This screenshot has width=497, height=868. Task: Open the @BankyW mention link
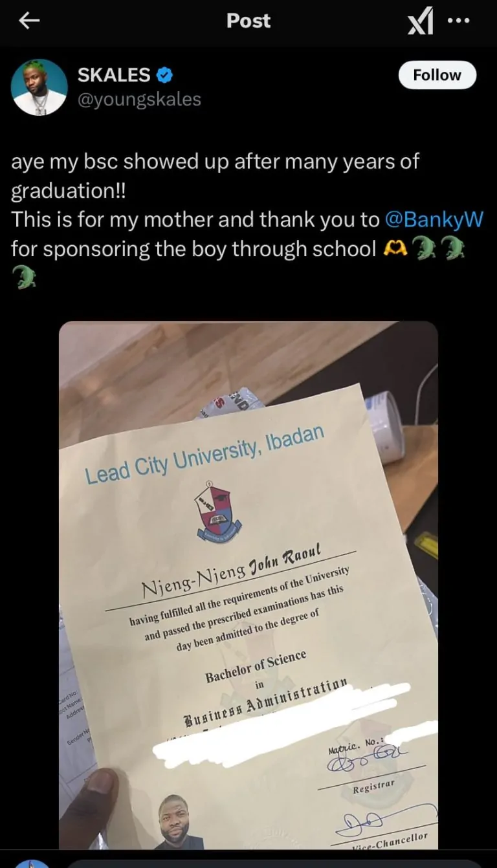(x=434, y=220)
